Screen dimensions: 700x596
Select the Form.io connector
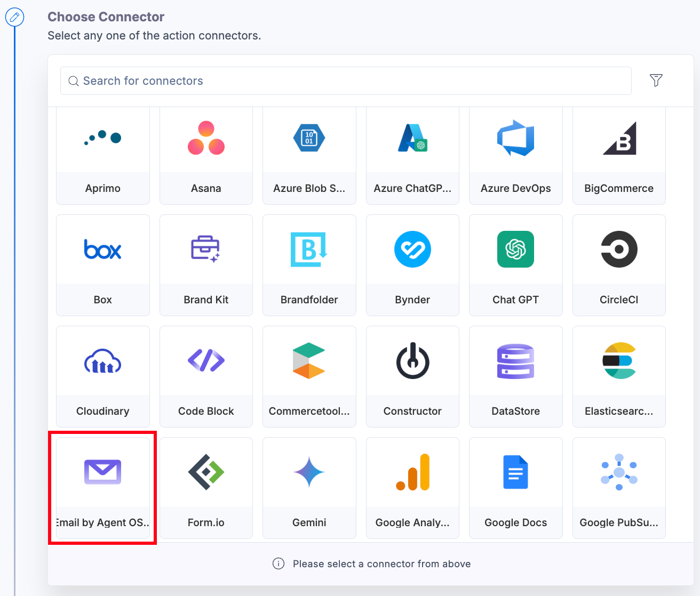206,488
